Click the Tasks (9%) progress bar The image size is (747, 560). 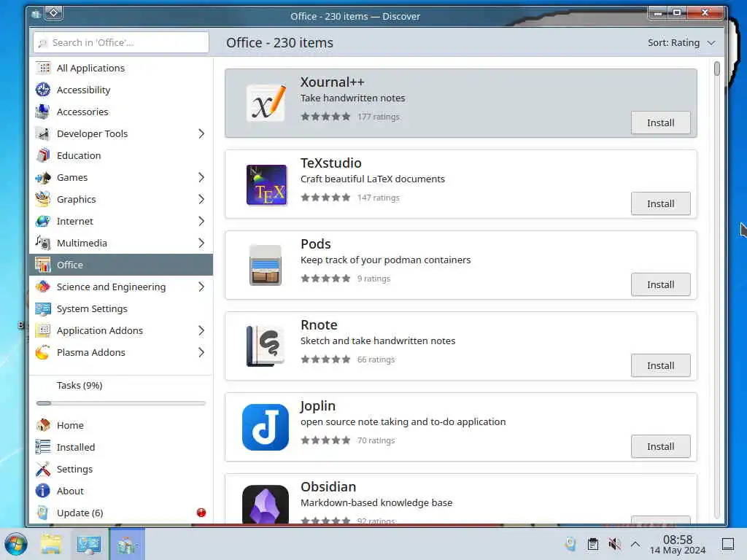(121, 403)
